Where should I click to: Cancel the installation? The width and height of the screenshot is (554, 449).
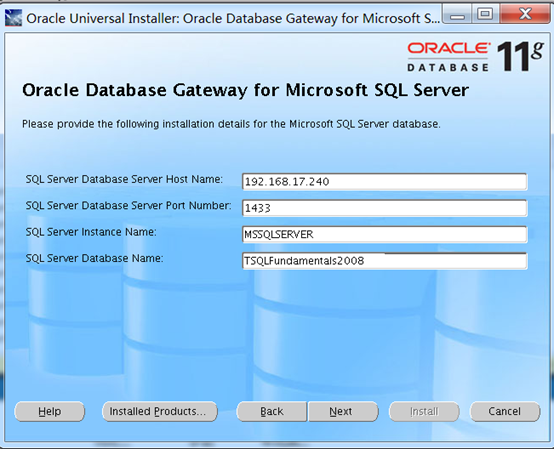click(x=505, y=411)
